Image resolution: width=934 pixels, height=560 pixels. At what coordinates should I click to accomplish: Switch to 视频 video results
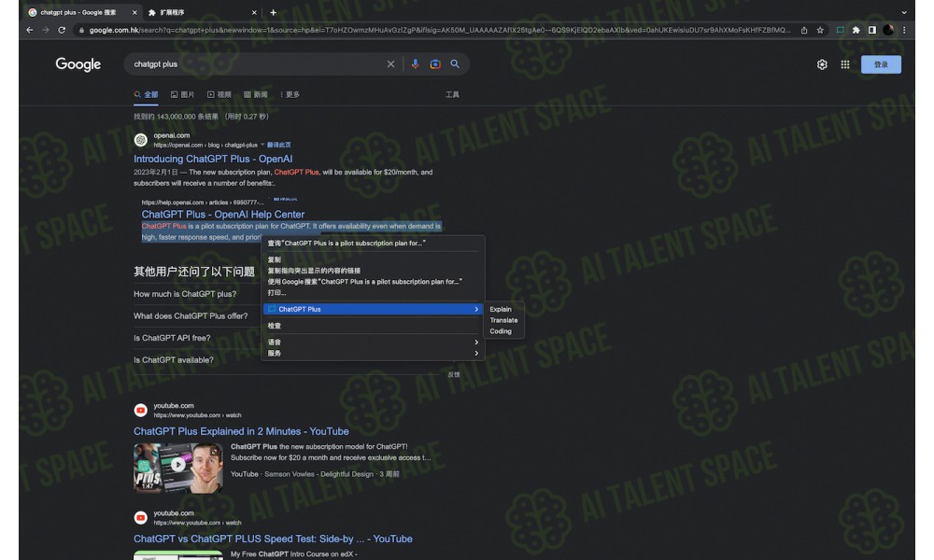click(219, 94)
